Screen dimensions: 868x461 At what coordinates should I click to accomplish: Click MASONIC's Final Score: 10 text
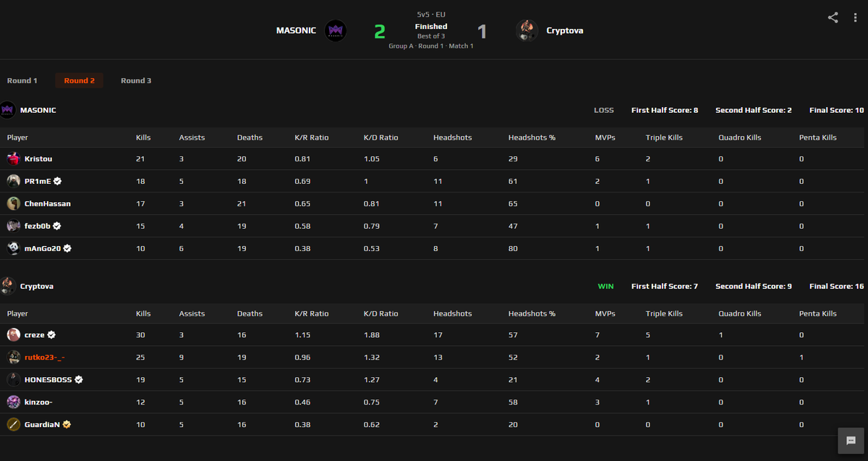tap(836, 110)
